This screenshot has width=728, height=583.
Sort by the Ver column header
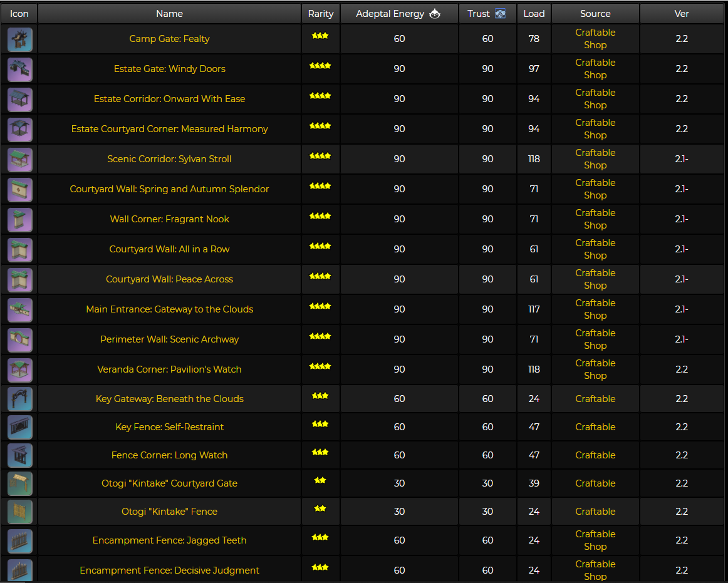pyautogui.click(x=682, y=14)
